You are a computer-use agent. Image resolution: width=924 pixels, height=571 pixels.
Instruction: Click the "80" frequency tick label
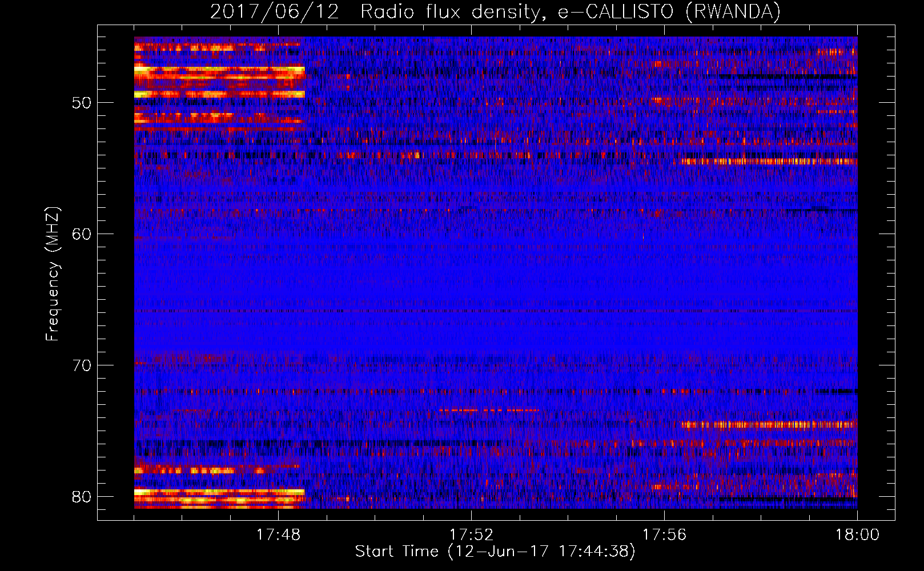pyautogui.click(x=82, y=497)
